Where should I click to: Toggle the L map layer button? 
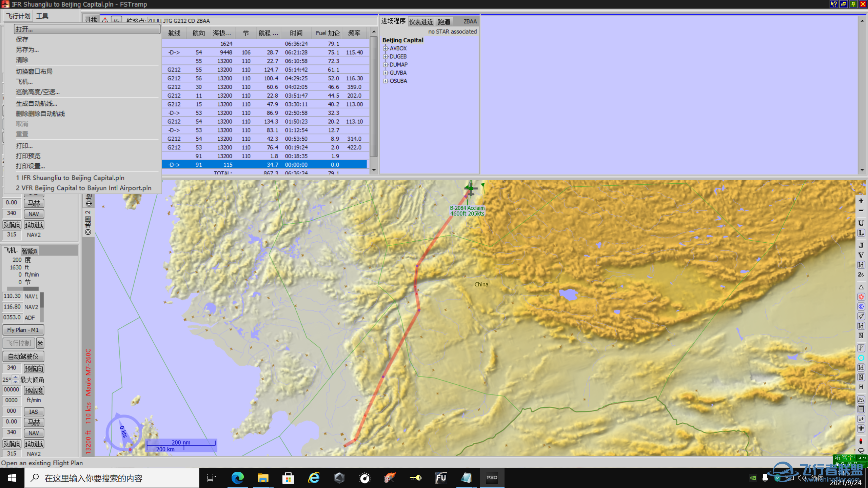(x=861, y=233)
